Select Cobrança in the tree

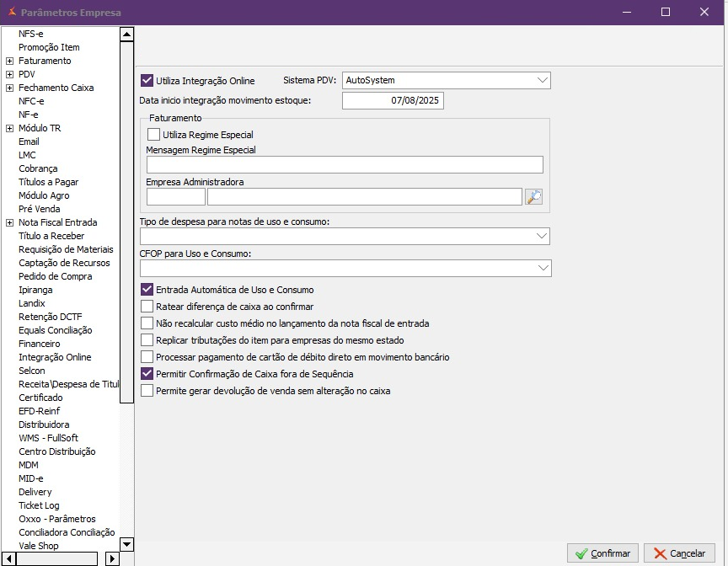click(38, 168)
